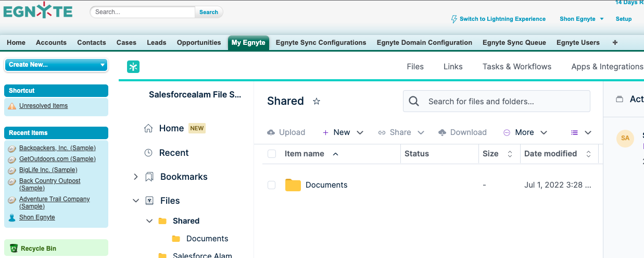
Task: Click the Activity panel icon
Action: tap(620, 99)
